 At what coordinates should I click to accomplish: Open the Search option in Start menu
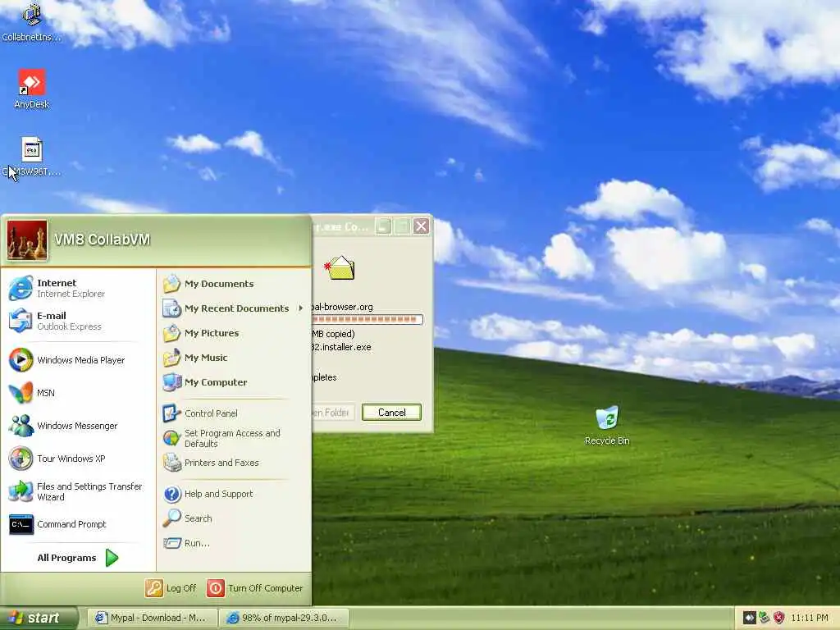pos(234,518)
